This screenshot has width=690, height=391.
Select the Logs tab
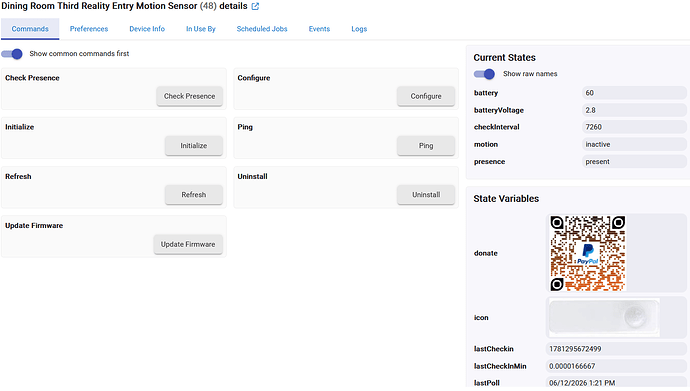pos(359,29)
